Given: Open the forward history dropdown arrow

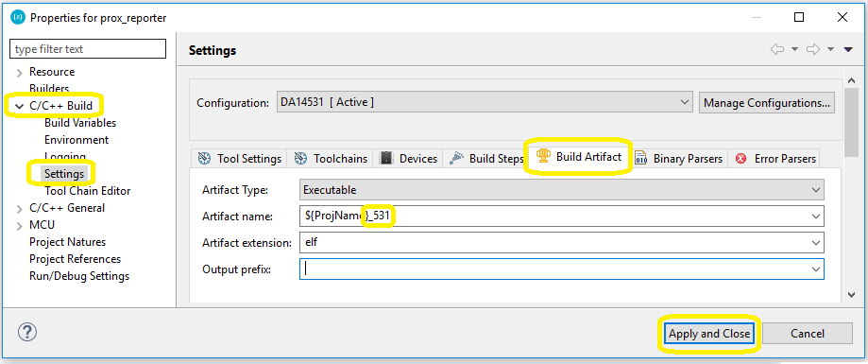Looking at the screenshot, I should point(830,50).
